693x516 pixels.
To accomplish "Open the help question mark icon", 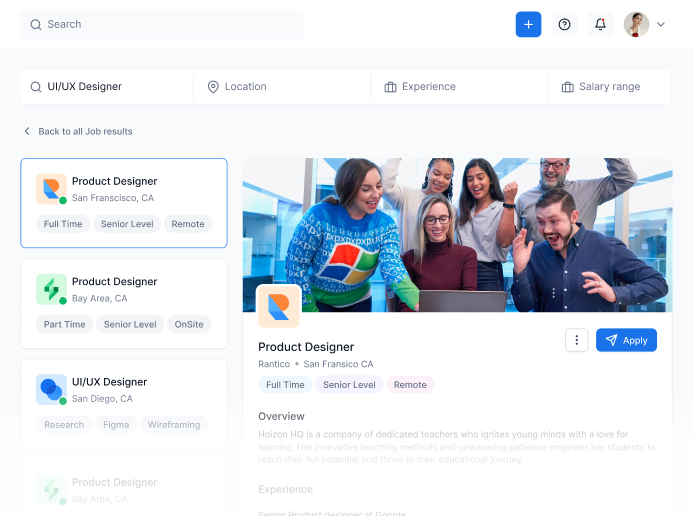I will coord(564,24).
